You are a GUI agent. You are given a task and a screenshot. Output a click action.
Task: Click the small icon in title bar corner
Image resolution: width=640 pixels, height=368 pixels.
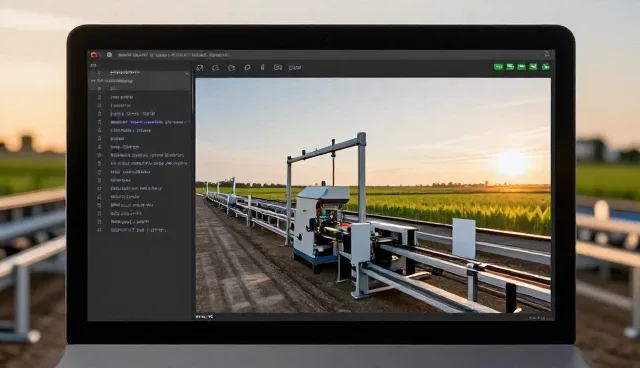coord(547,54)
